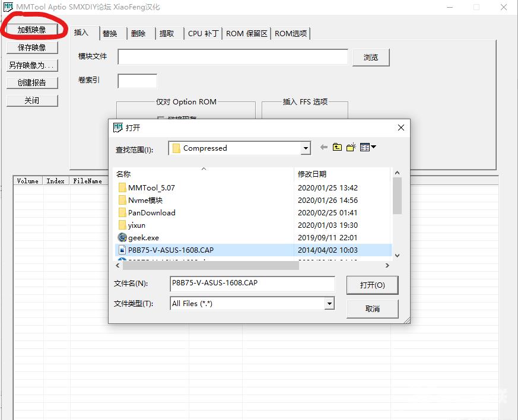The image size is (518, 420).
Task: Select P8B75-V-ASUS-1608.CAP in file list
Action: pyautogui.click(x=171, y=250)
